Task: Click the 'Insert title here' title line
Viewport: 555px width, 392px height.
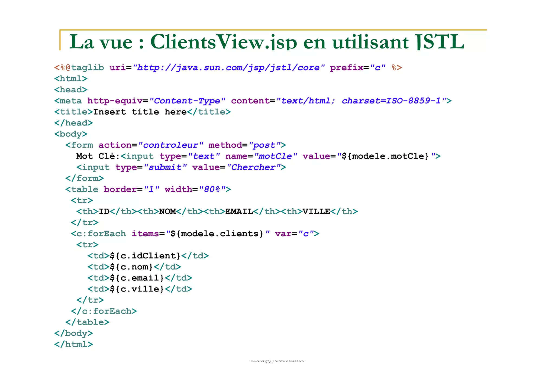Action: pyautogui.click(x=143, y=112)
